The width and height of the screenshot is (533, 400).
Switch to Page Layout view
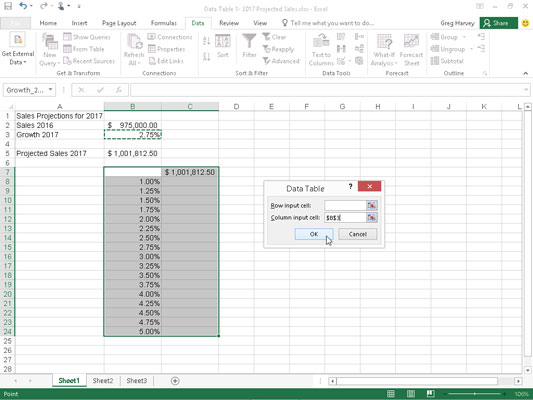tap(411, 394)
